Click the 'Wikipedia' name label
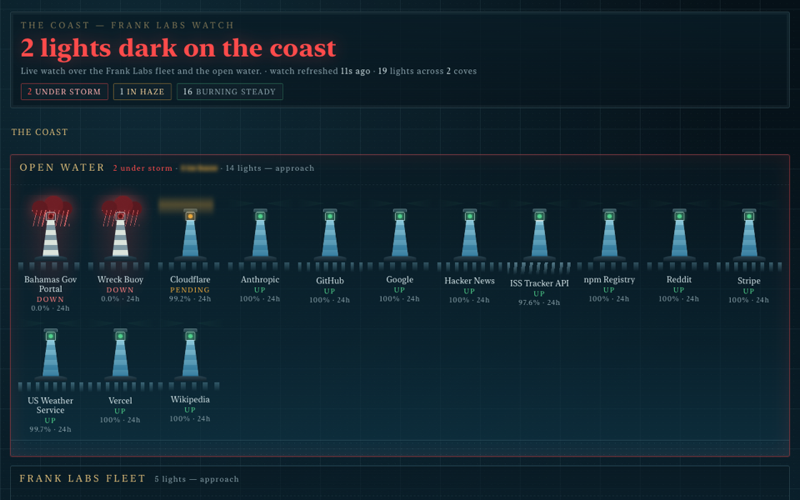 click(190, 399)
